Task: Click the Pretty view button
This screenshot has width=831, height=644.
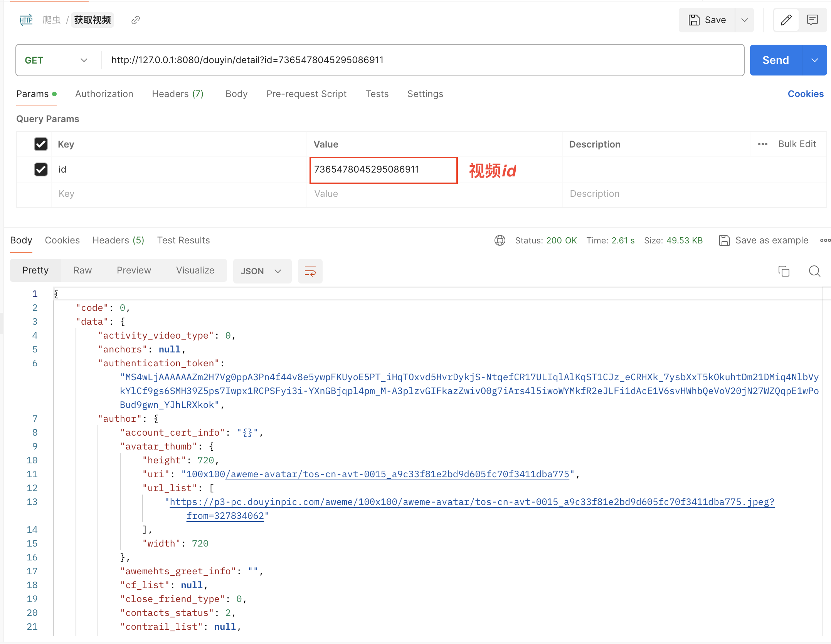Action: pos(34,270)
